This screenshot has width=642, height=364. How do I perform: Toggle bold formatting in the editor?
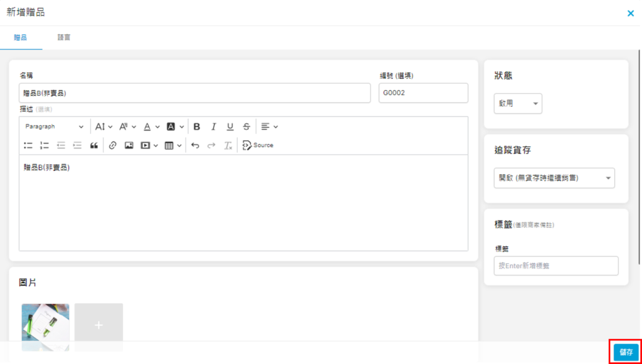pyautogui.click(x=196, y=127)
